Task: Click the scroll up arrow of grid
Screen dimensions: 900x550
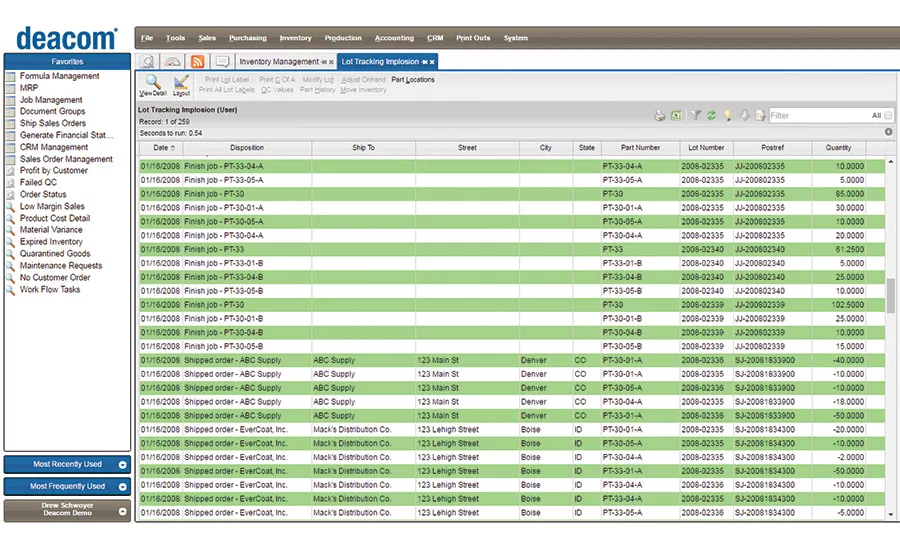Action: point(890,162)
